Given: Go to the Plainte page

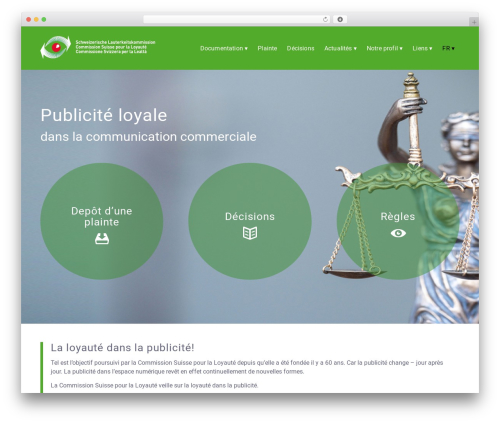Looking at the screenshot, I should pyautogui.click(x=267, y=48).
